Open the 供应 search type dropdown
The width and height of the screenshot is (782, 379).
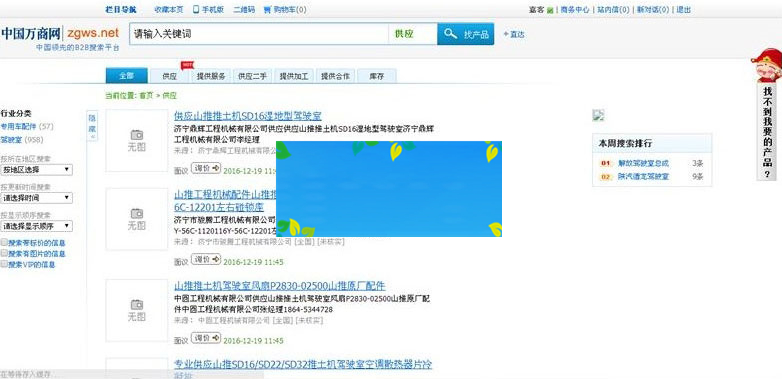(412, 34)
